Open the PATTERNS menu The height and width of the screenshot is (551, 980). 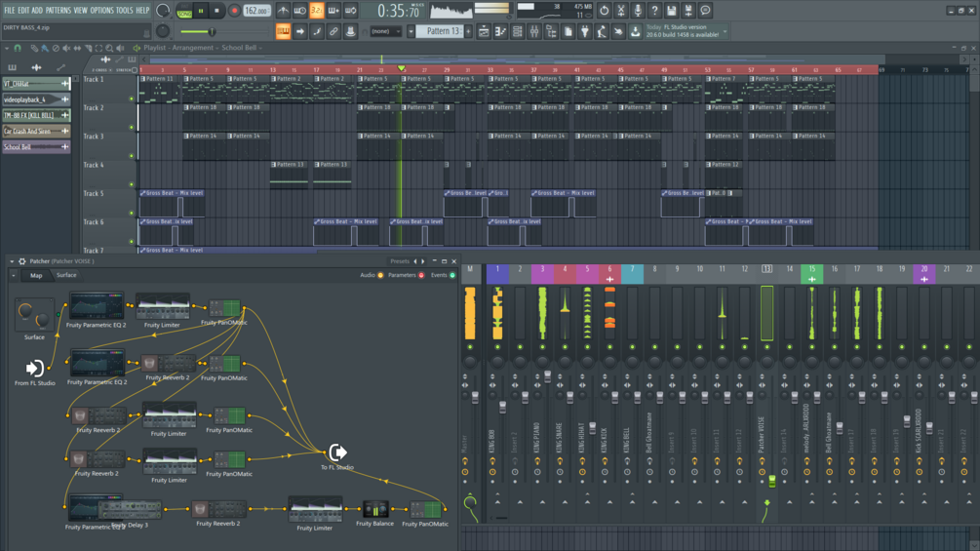(x=59, y=11)
